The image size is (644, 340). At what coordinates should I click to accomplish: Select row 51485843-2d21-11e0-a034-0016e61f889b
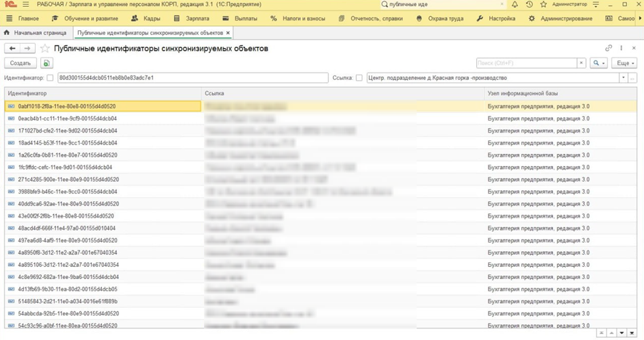pos(320,302)
